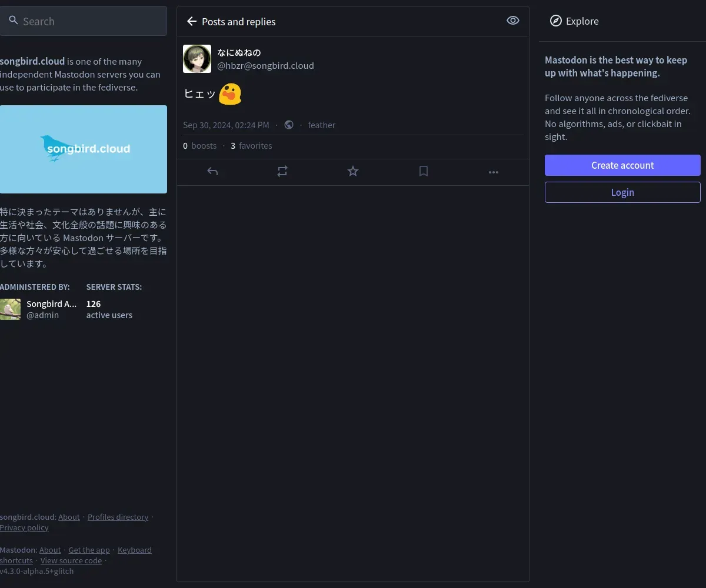
Task: Open the three-dot more menu on the post
Action: pos(494,172)
